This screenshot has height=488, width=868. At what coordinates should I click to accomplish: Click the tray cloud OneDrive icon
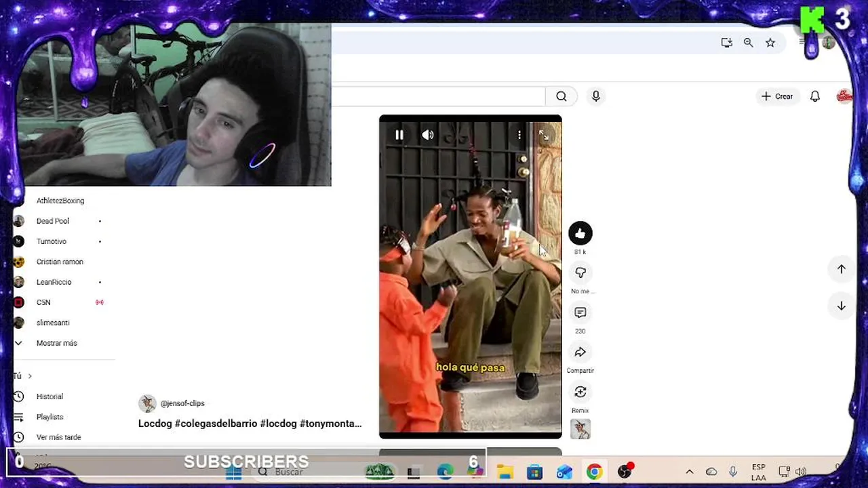point(711,472)
